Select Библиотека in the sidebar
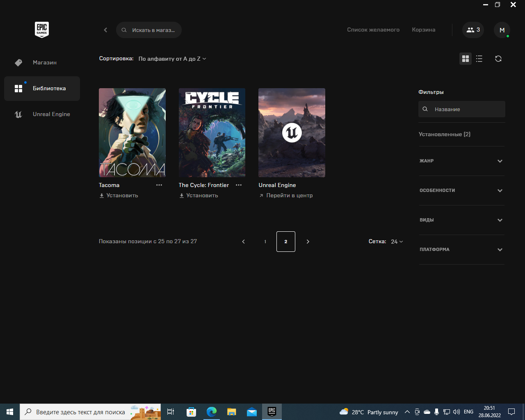525x420 pixels. [42, 89]
